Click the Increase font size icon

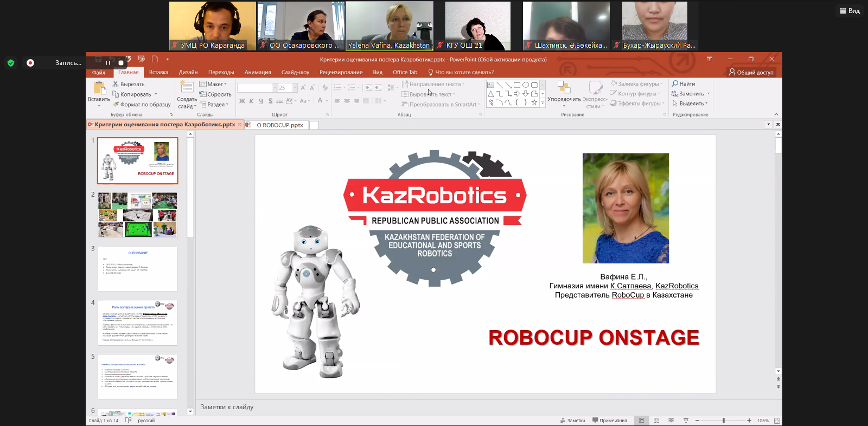coord(303,87)
